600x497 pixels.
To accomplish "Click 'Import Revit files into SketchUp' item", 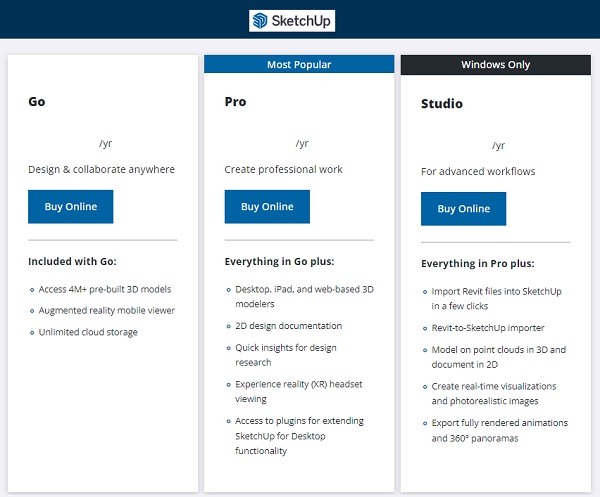I will [496, 298].
